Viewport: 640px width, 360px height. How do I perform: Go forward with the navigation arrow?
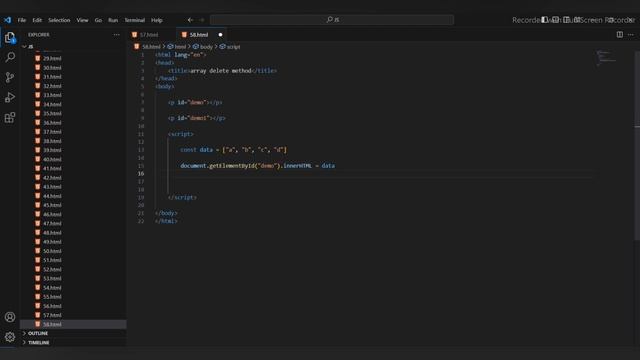202,20
